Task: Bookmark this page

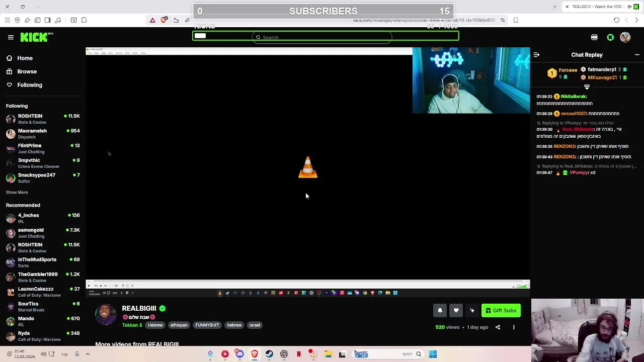Action: (x=516, y=20)
